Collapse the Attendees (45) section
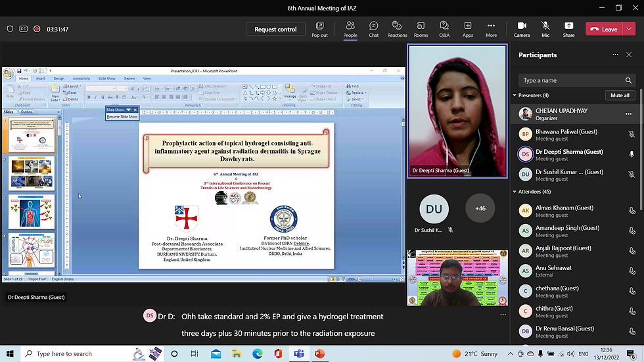 coord(515,192)
